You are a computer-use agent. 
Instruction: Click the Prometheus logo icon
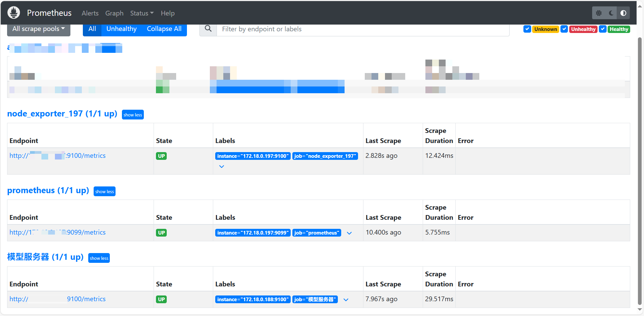coord(13,12)
